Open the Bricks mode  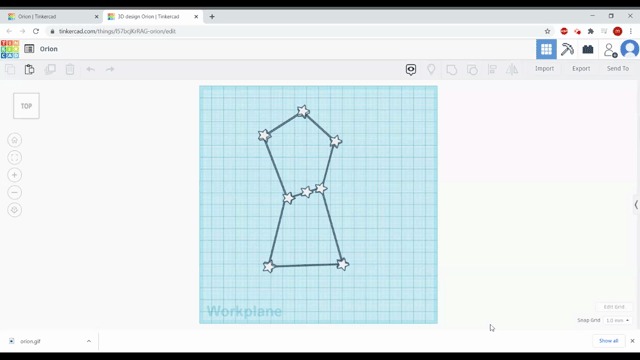tap(588, 49)
